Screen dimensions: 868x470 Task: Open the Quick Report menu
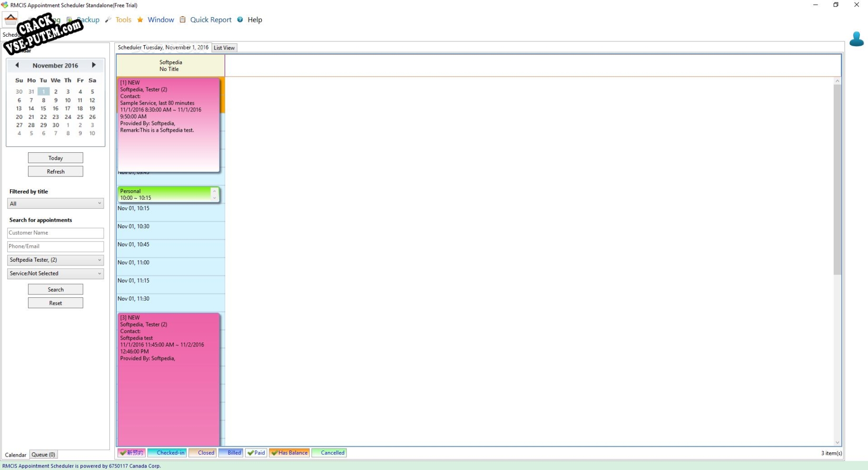[x=211, y=20]
